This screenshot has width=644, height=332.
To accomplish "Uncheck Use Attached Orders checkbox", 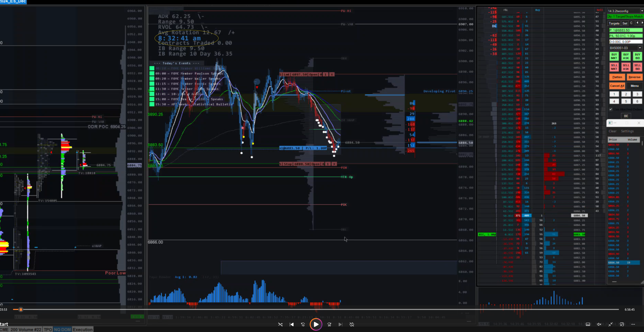I will tap(611, 109).
